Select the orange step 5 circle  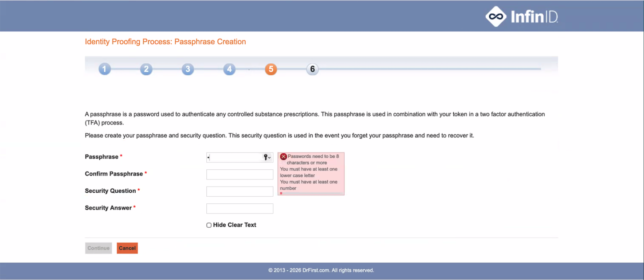point(271,69)
